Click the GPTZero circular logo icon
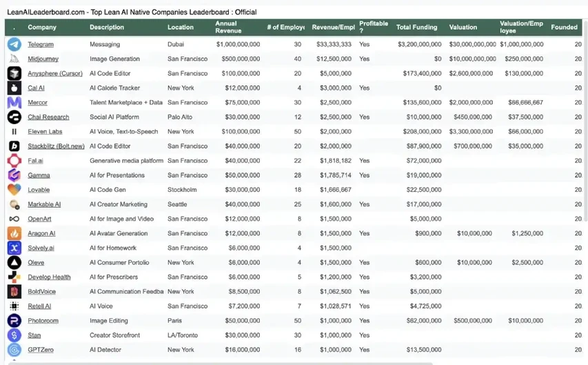The width and height of the screenshot is (588, 365). [x=14, y=350]
